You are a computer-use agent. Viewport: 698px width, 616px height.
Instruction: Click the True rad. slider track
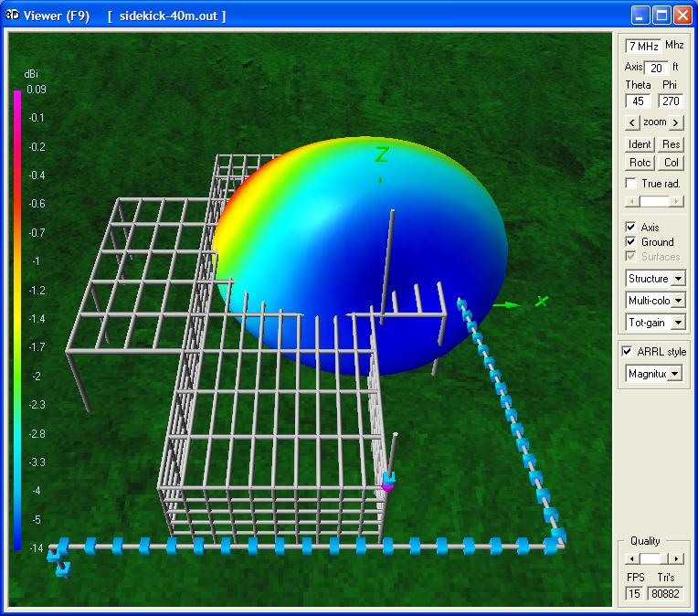pyautogui.click(x=653, y=202)
